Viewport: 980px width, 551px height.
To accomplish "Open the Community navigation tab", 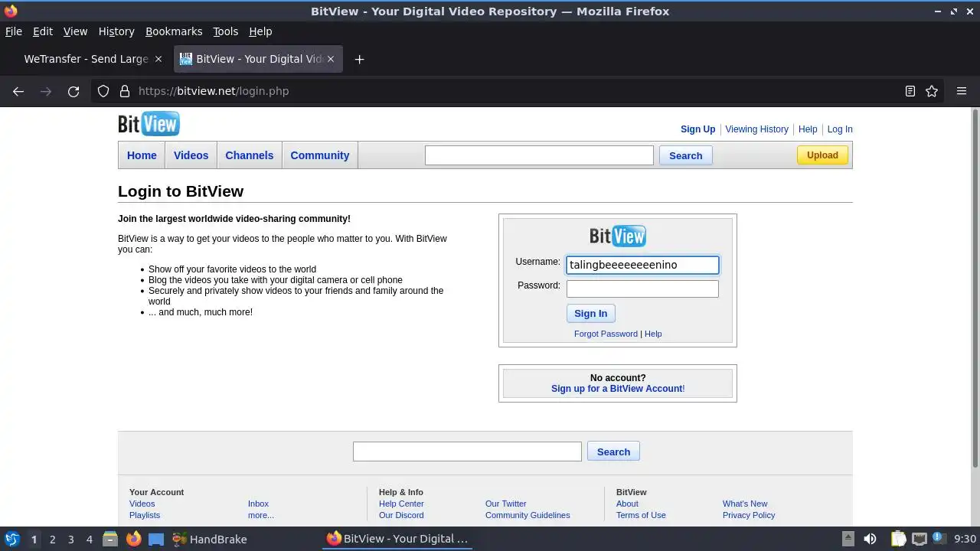I will click(x=319, y=155).
